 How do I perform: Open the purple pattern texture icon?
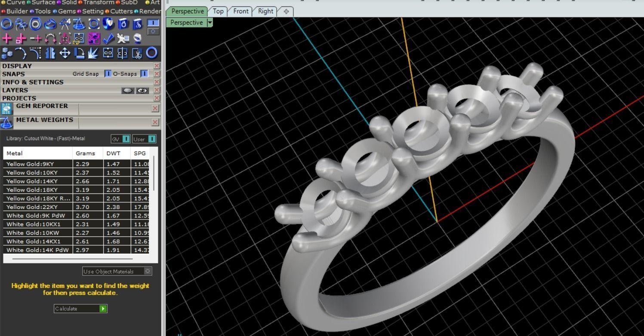(x=94, y=39)
